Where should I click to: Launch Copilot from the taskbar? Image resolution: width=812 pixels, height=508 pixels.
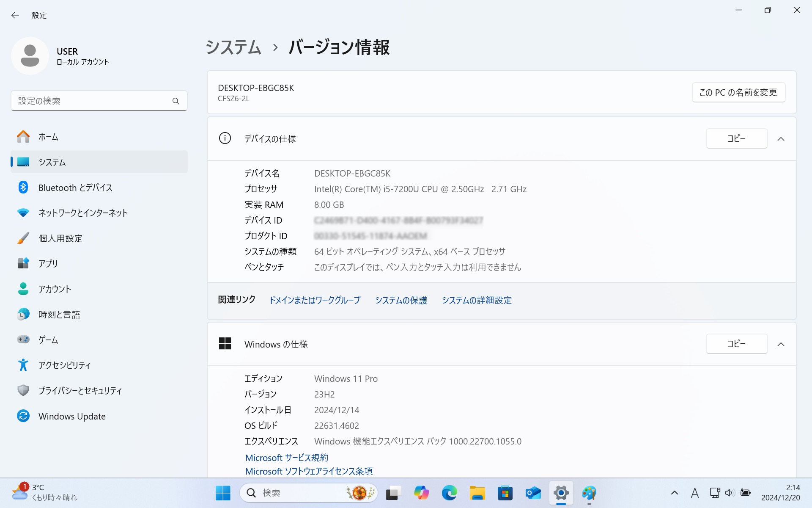(x=421, y=493)
